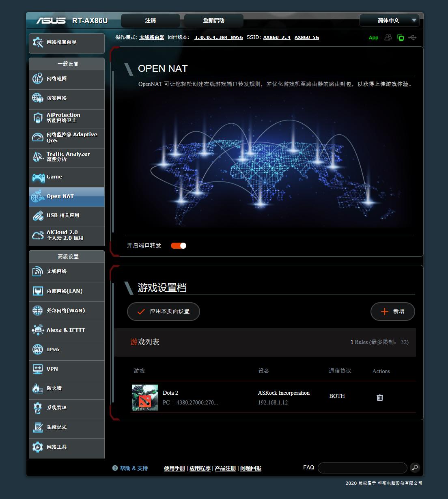Screen dimensions: 448x499
Task: Delete the Dota 2 rule via trash icon
Action: coord(379,398)
